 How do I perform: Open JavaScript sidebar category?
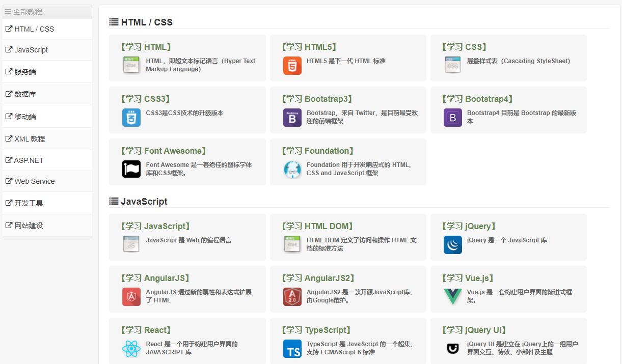click(x=47, y=50)
